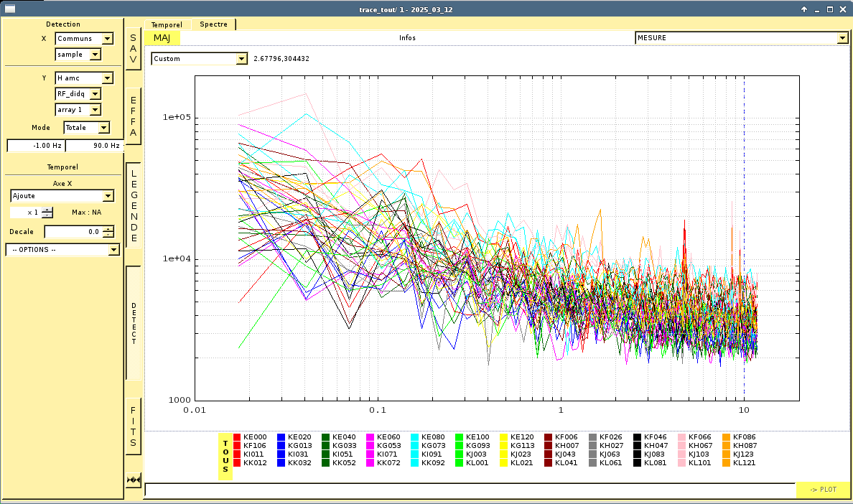
Task: Open the MESURE dropdown
Action: 741,38
